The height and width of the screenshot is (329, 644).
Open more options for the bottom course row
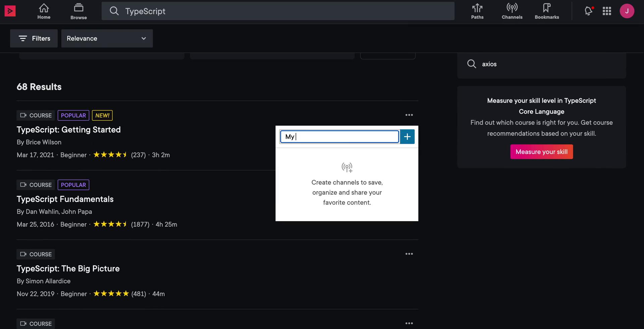click(x=409, y=323)
